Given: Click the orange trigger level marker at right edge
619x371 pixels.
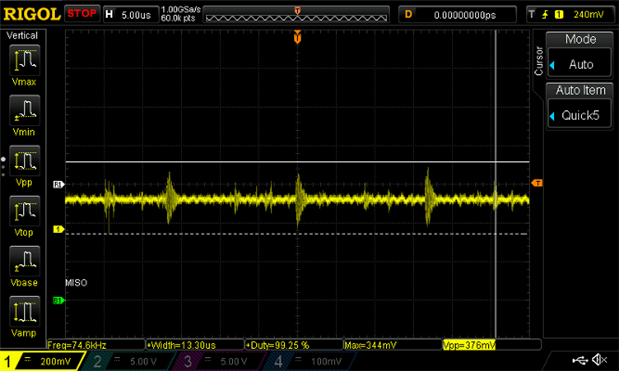Looking at the screenshot, I should coord(537,183).
